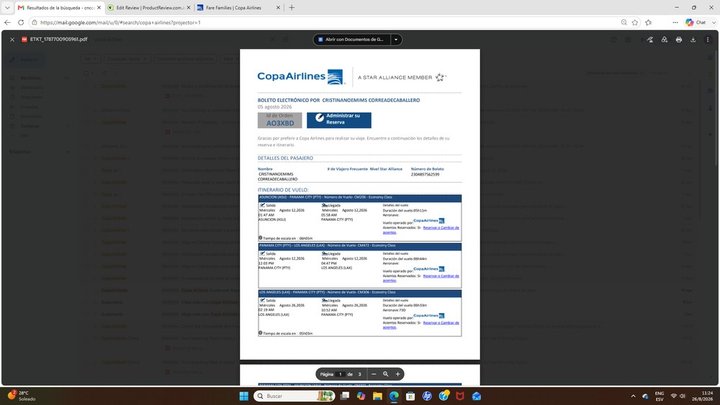Click the share PDF icon in the preview toolbar
Viewport: 720px width, 405px height.
(x=650, y=39)
